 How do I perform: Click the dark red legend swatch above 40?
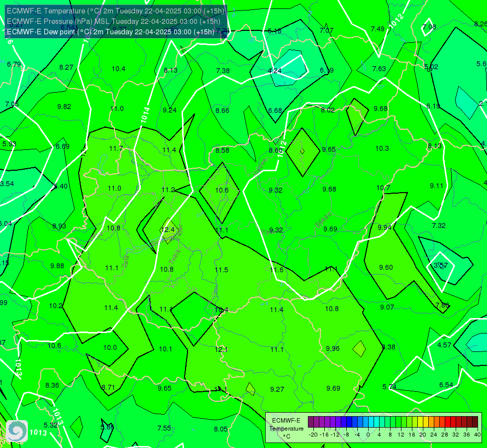pos(475,422)
